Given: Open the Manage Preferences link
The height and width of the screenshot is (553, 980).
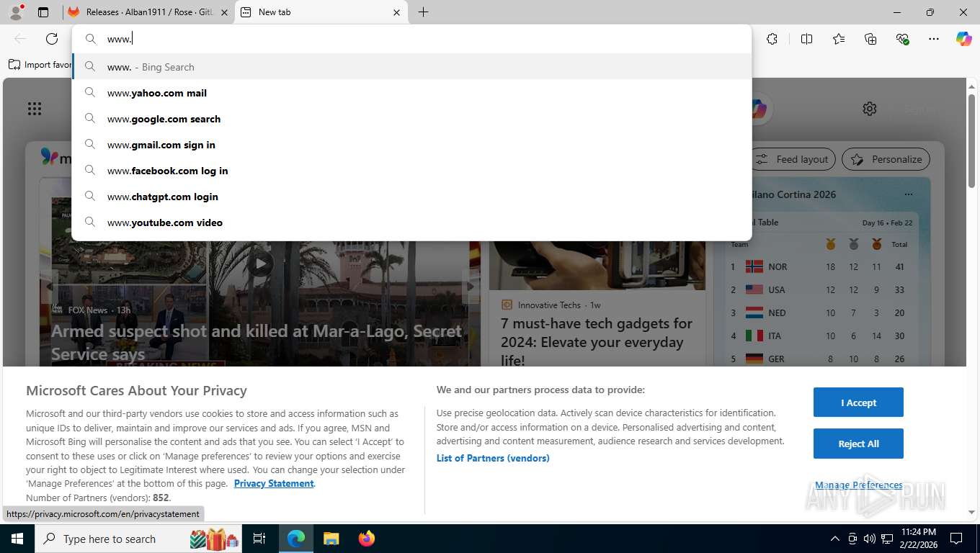Looking at the screenshot, I should click(858, 485).
